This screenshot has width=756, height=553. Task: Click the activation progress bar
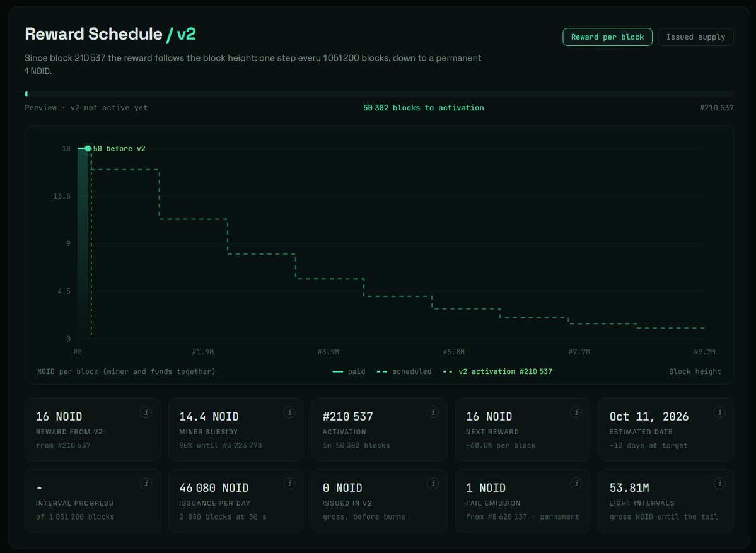379,94
